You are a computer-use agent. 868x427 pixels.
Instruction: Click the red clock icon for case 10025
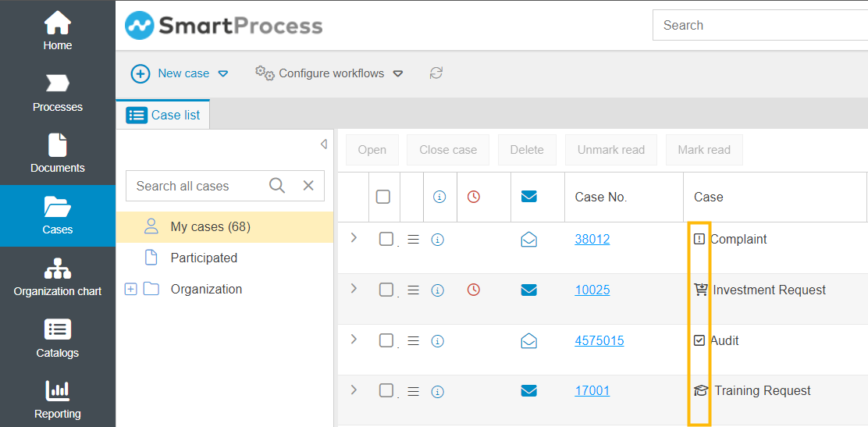pos(474,290)
